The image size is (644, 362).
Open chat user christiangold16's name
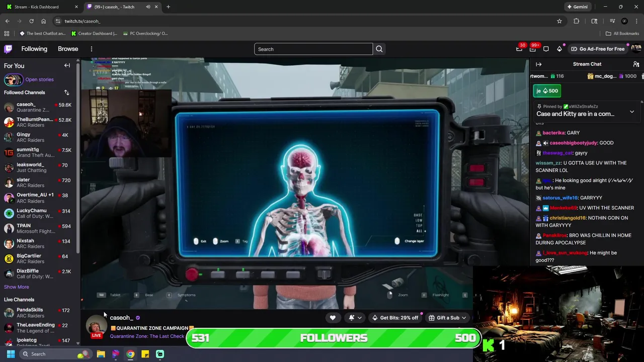[x=568, y=218]
